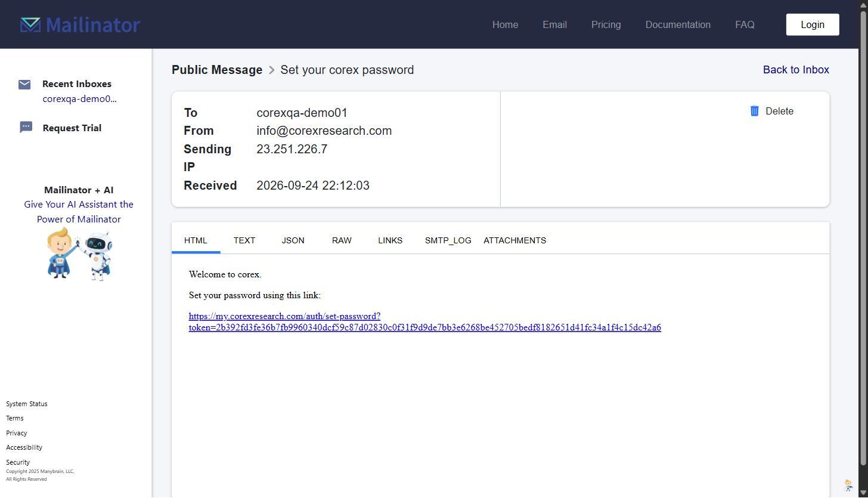Click the Login button
The image size is (868, 498).
[x=813, y=24]
